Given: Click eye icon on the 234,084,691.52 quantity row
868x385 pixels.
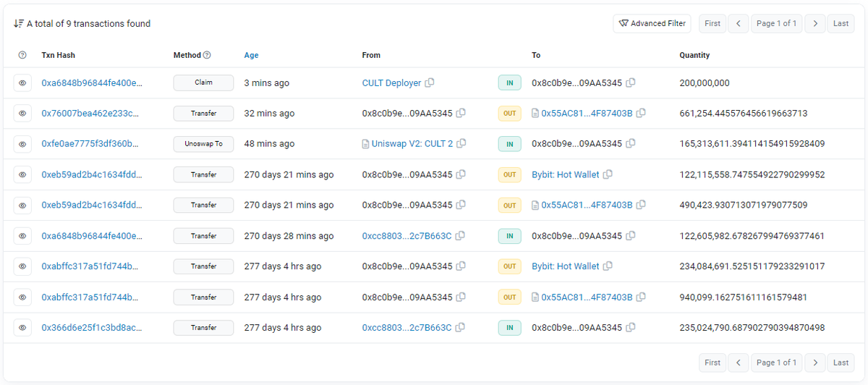Looking at the screenshot, I should click(x=22, y=266).
